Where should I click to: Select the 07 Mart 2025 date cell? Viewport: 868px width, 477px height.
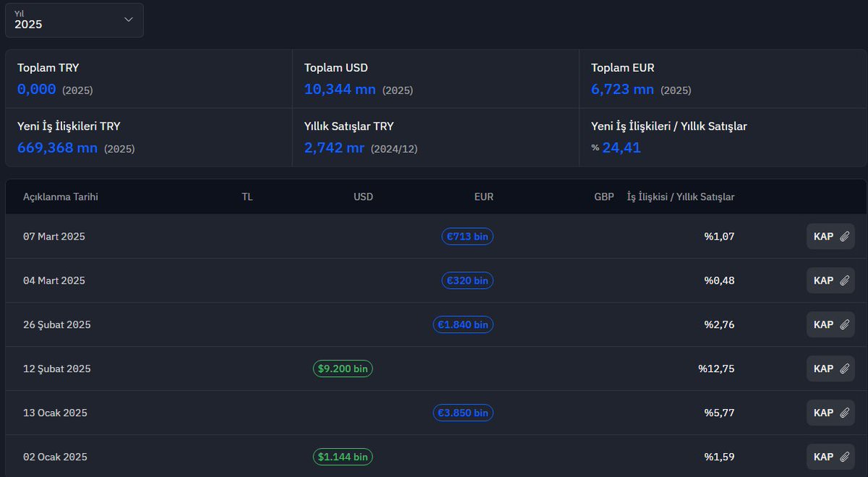(x=54, y=236)
